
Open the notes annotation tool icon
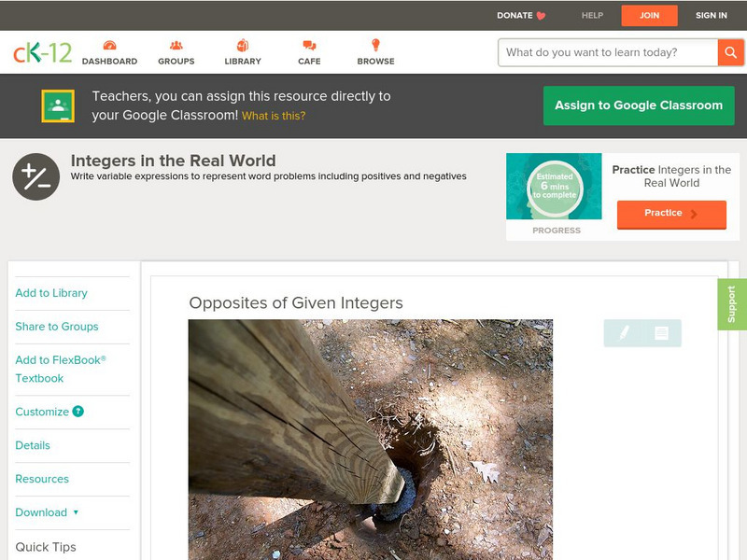661,333
